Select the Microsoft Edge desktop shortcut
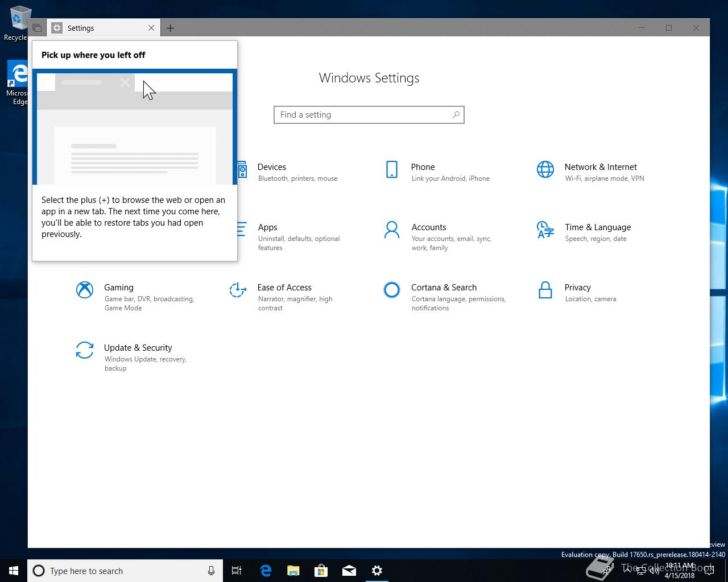The height and width of the screenshot is (582, 728). (x=17, y=83)
